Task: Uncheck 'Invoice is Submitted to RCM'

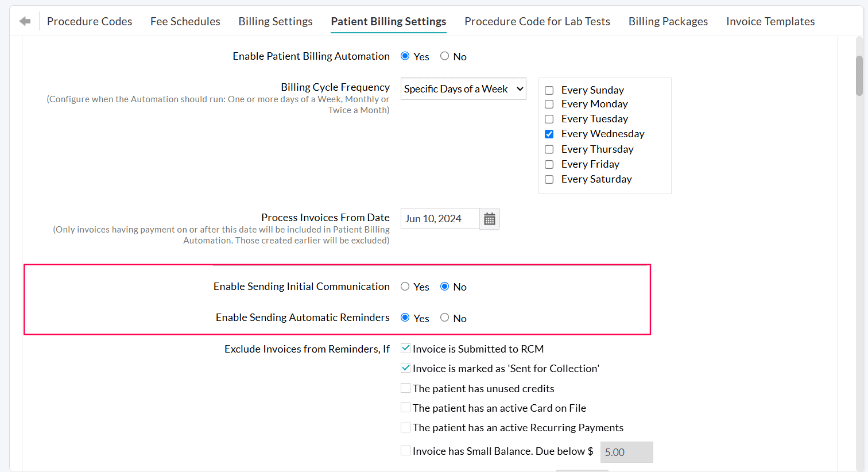Action: point(405,348)
